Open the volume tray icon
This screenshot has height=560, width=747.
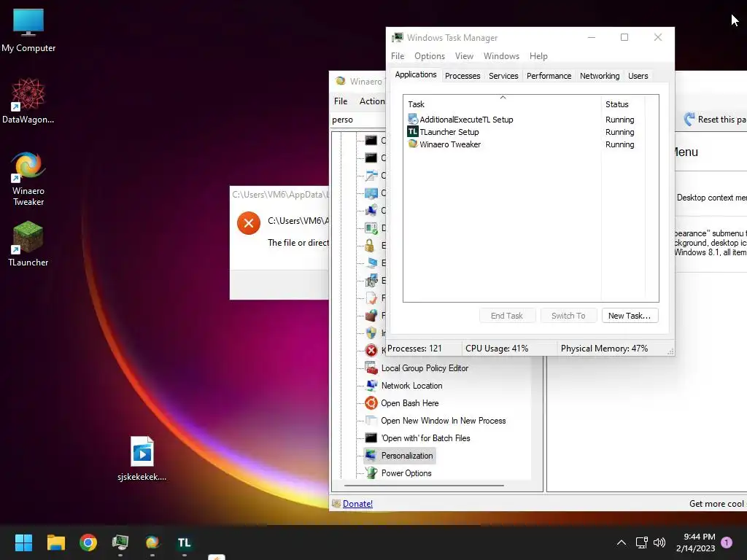[659, 542]
